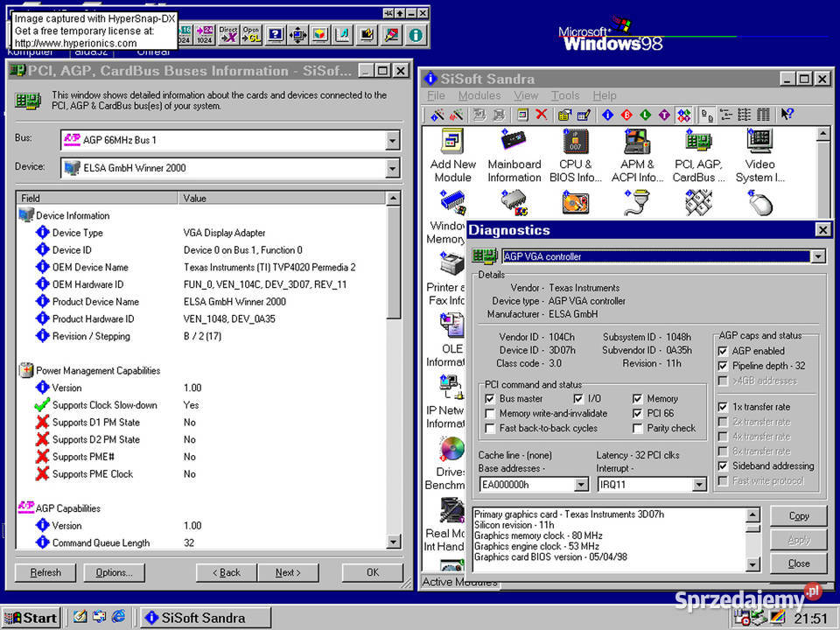This screenshot has width=840, height=630.
Task: Click the colored cube icon in top toolbar
Action: (320, 35)
